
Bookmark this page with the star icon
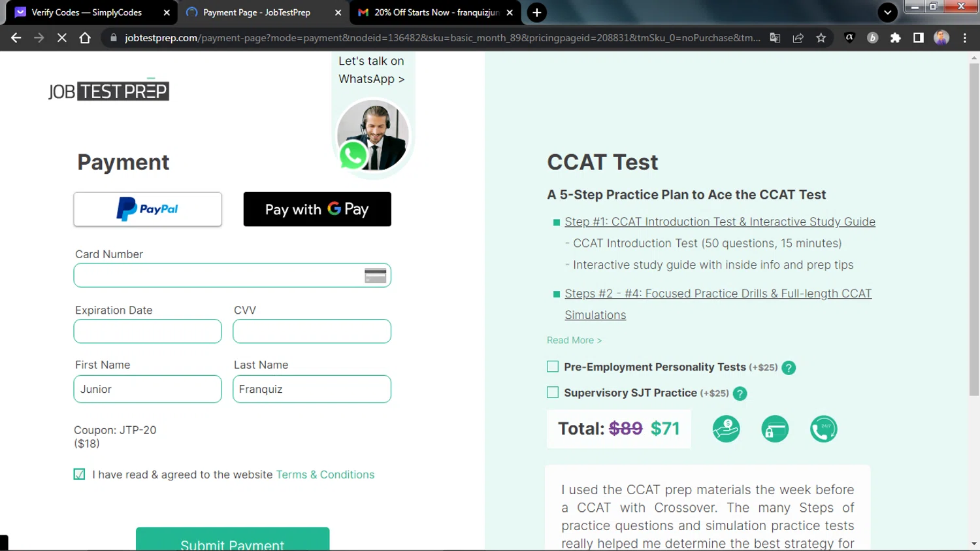[x=821, y=38]
